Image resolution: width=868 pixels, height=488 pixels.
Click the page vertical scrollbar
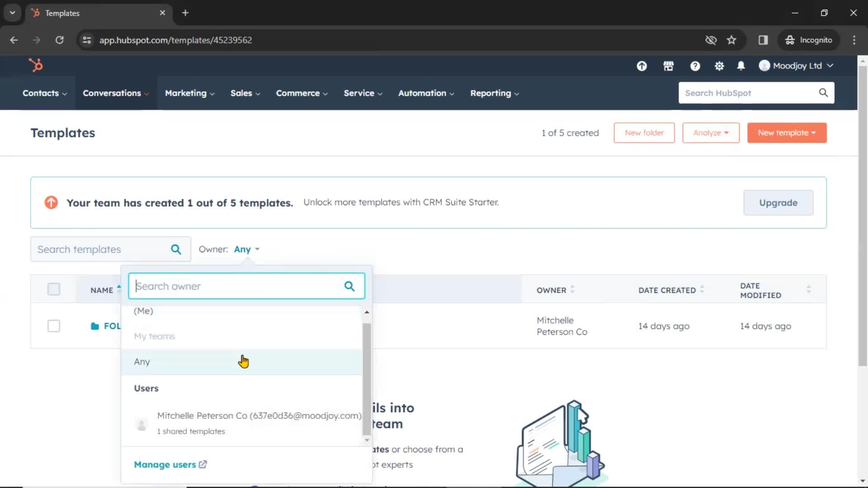[863, 216]
